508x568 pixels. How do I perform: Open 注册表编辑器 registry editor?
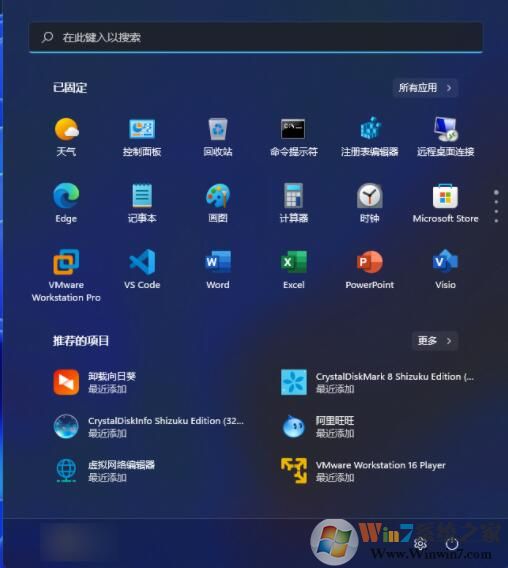[x=370, y=137]
